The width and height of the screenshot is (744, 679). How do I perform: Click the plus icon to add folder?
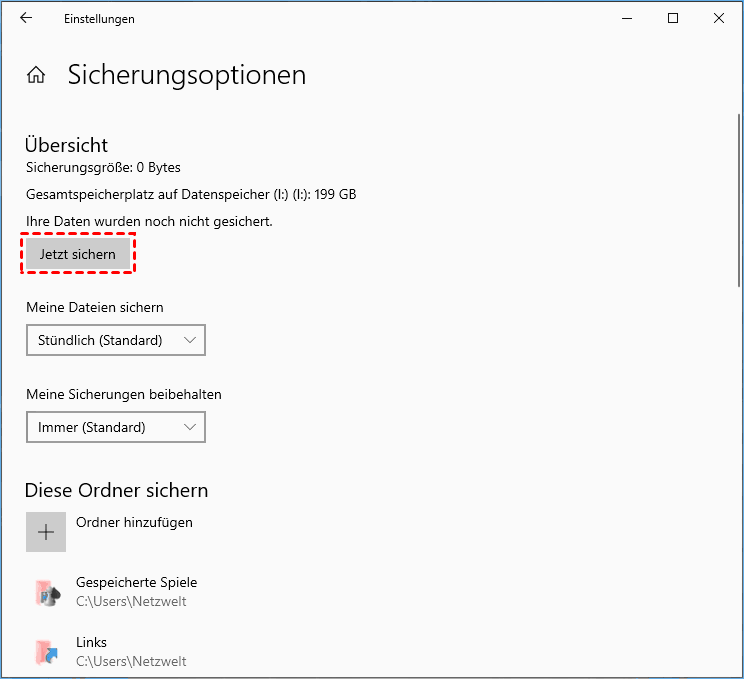pyautogui.click(x=46, y=532)
